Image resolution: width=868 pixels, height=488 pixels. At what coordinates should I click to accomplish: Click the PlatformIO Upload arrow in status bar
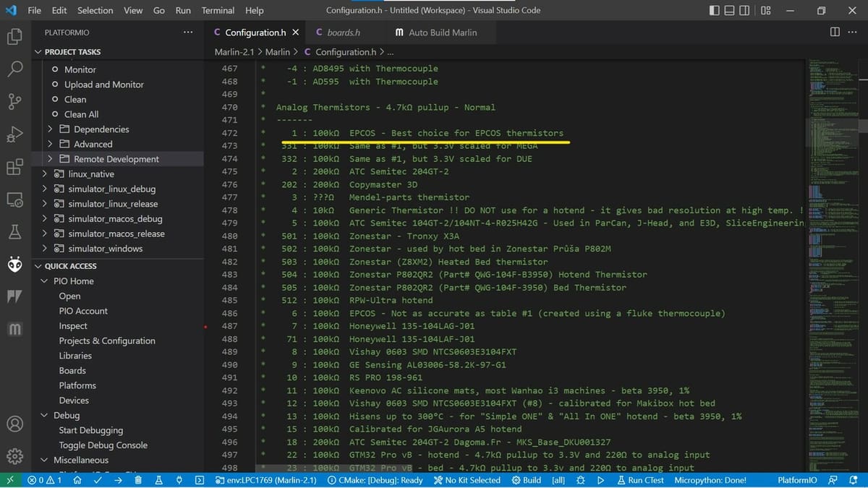click(x=117, y=480)
